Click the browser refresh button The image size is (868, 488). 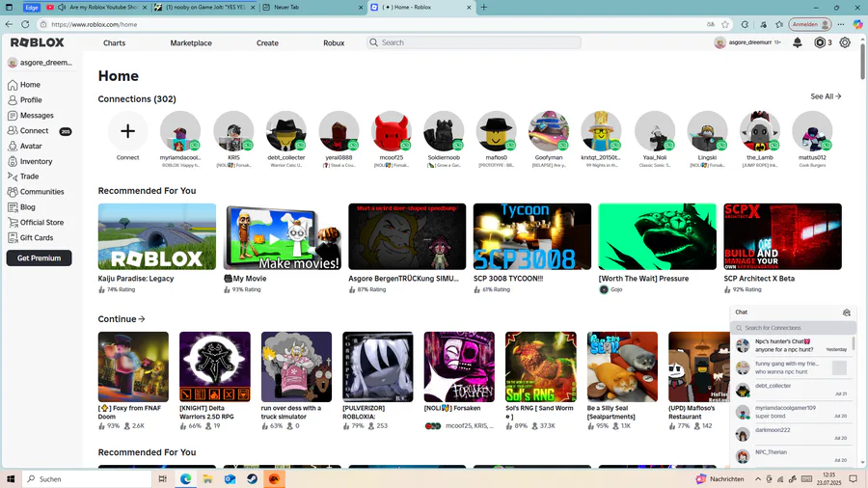[x=25, y=24]
